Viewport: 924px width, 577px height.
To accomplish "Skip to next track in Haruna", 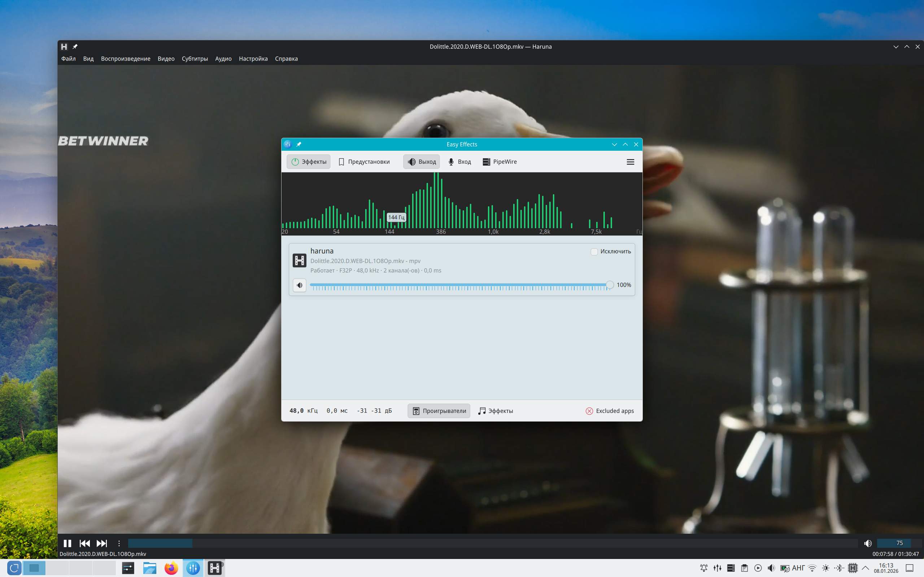I will (101, 543).
